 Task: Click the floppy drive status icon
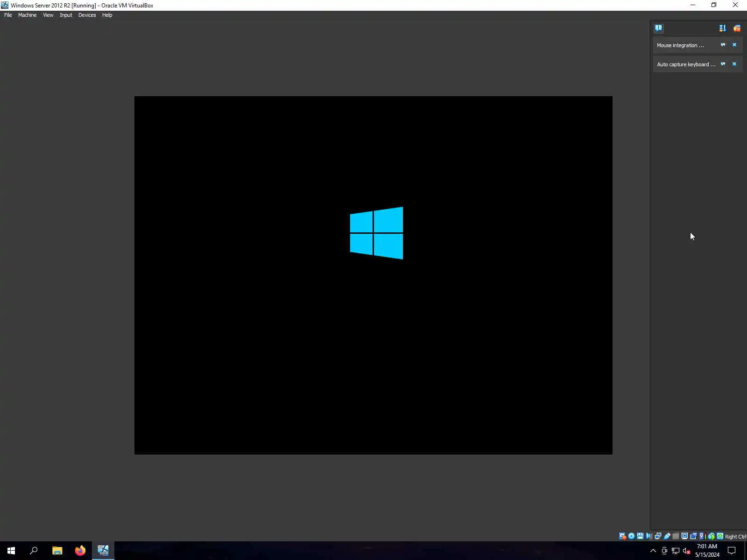coord(640,536)
